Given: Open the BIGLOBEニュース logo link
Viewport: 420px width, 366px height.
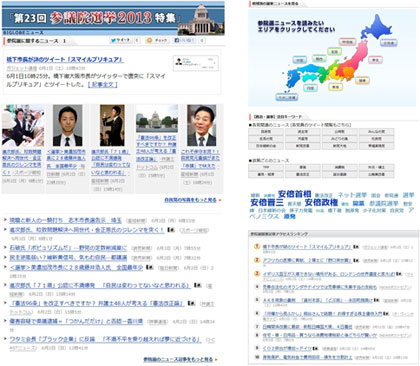Looking at the screenshot, I should [x=24, y=33].
